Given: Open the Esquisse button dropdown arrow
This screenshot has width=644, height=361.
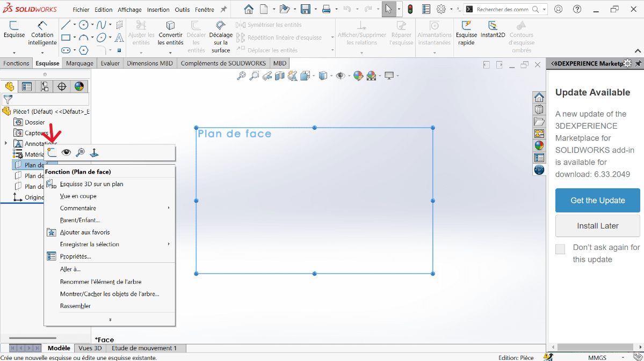Looking at the screenshot, I should [14, 53].
